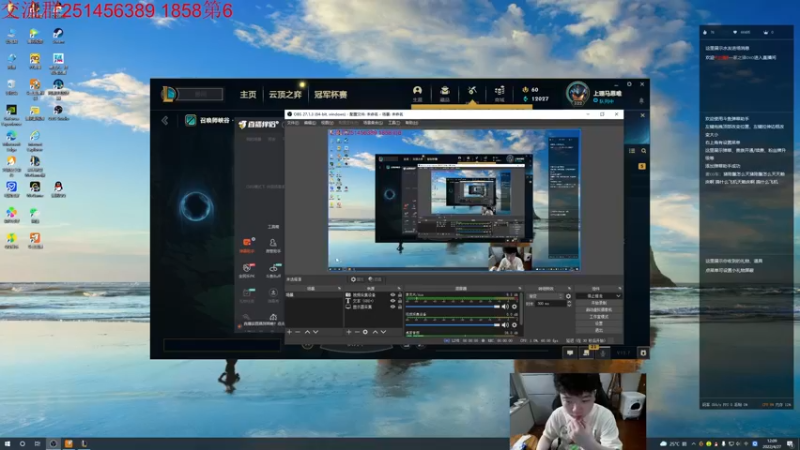Screen dimensions: 800x450
Task: Open OBS Studio desktop shortcut
Action: (x=58, y=113)
